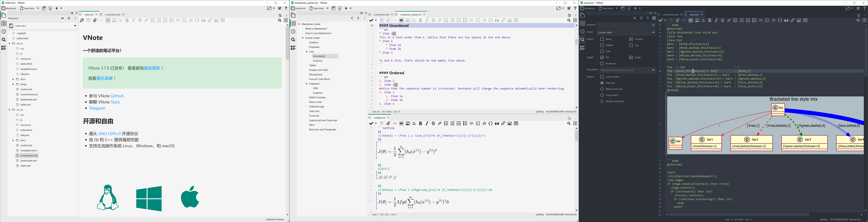The height and width of the screenshot is (222, 868).
Task: Switch to screenshots.md tab in left window
Action: tap(112, 15)
